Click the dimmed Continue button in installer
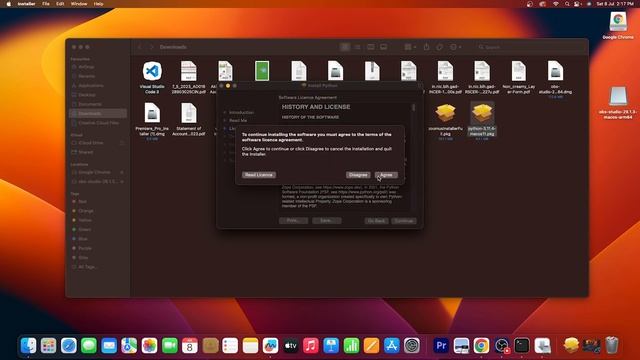Viewport: 640px width, 360px height. (404, 221)
